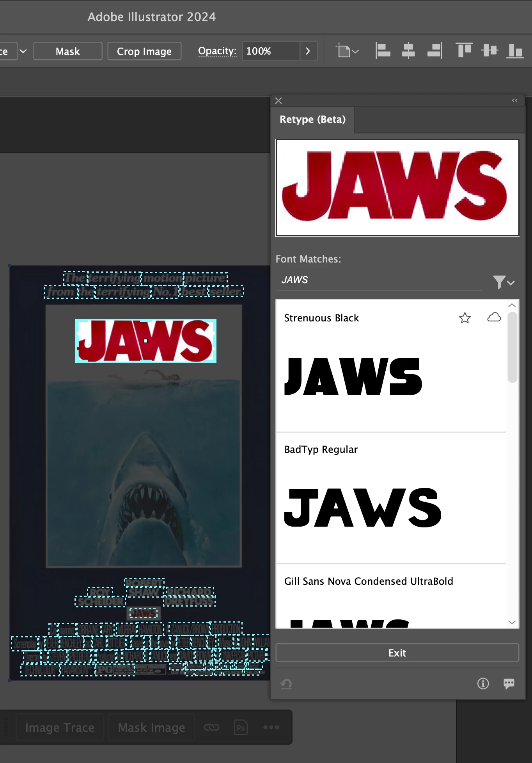Align objects to vertical center
532x763 pixels.
coord(489,51)
